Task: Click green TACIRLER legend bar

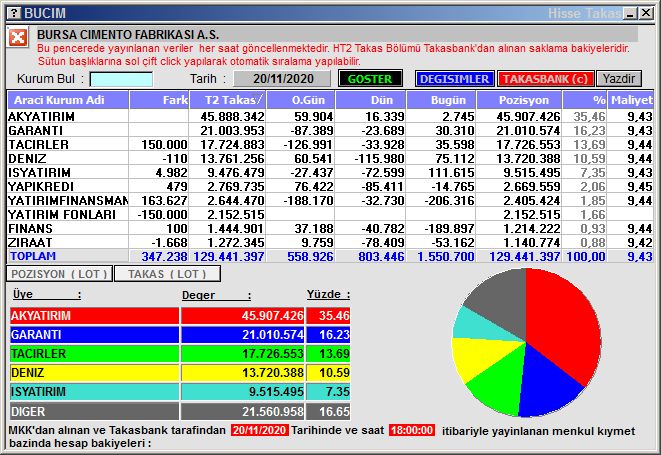Action: point(94,353)
